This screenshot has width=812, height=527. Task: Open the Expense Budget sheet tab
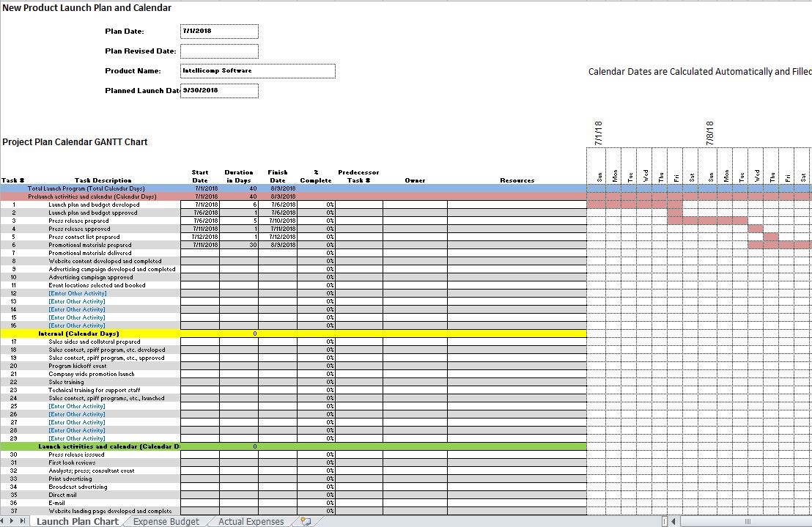[x=166, y=521]
